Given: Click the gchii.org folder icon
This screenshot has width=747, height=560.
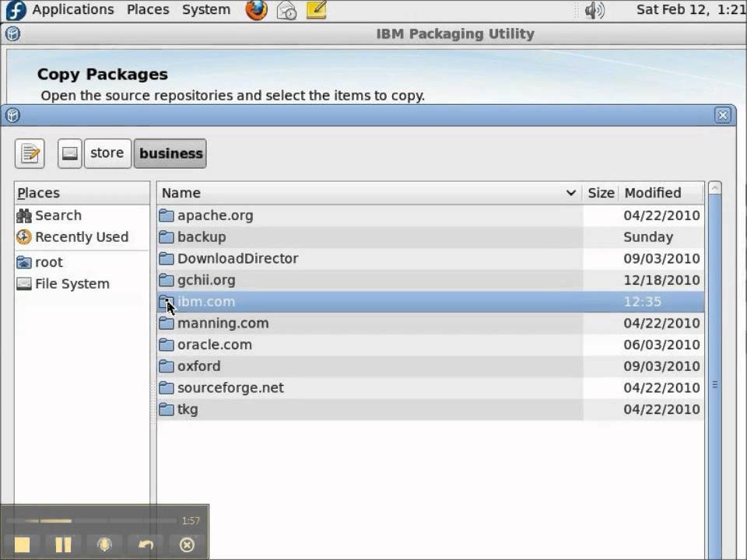Looking at the screenshot, I should 167,280.
